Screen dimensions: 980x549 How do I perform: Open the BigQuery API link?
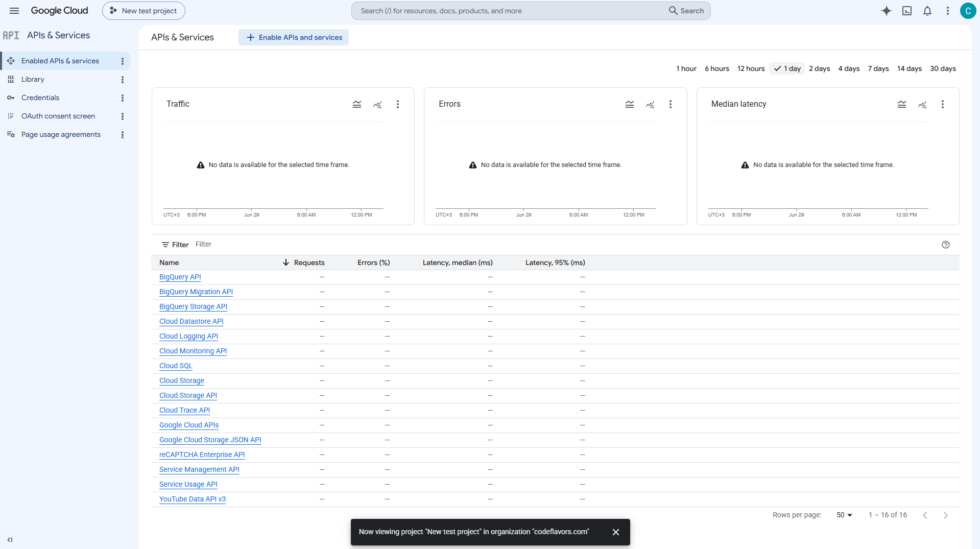[x=180, y=277]
